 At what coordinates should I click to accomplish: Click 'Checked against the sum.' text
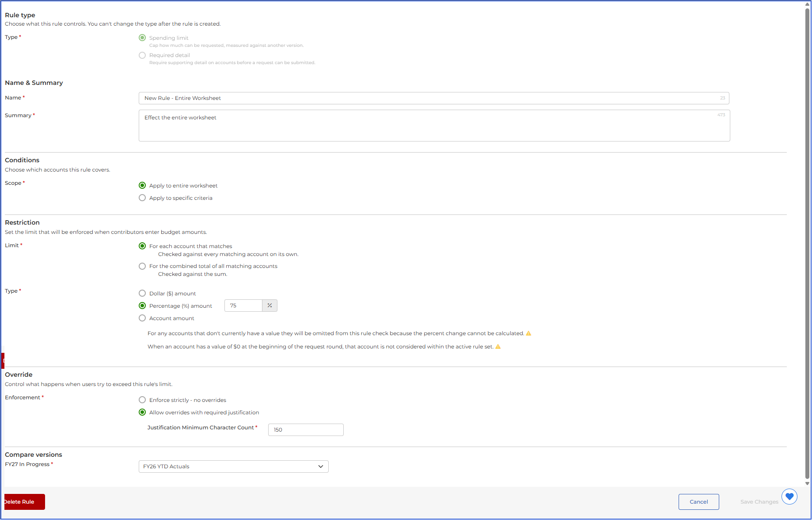(193, 274)
